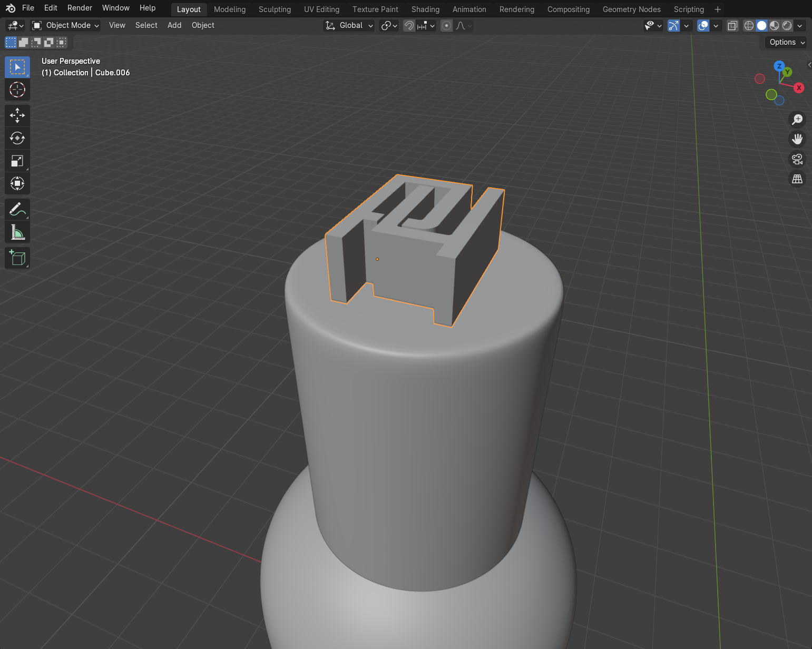Switch to material preview shading

(774, 25)
